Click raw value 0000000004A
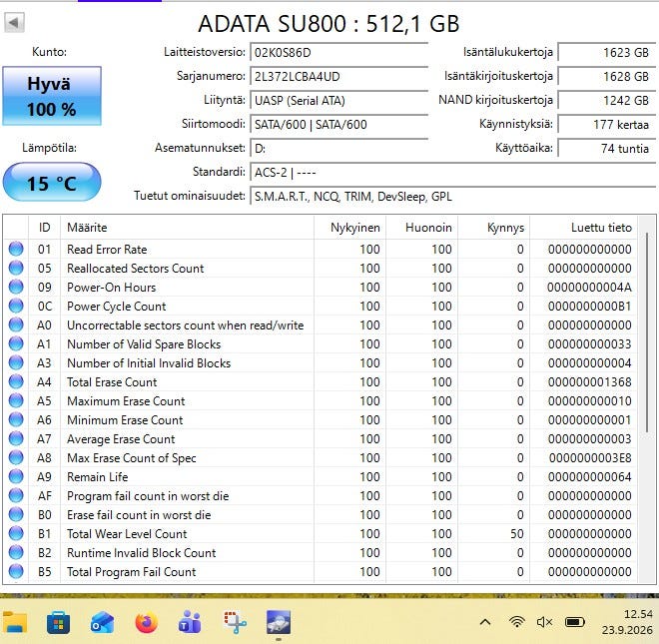 pyautogui.click(x=589, y=288)
